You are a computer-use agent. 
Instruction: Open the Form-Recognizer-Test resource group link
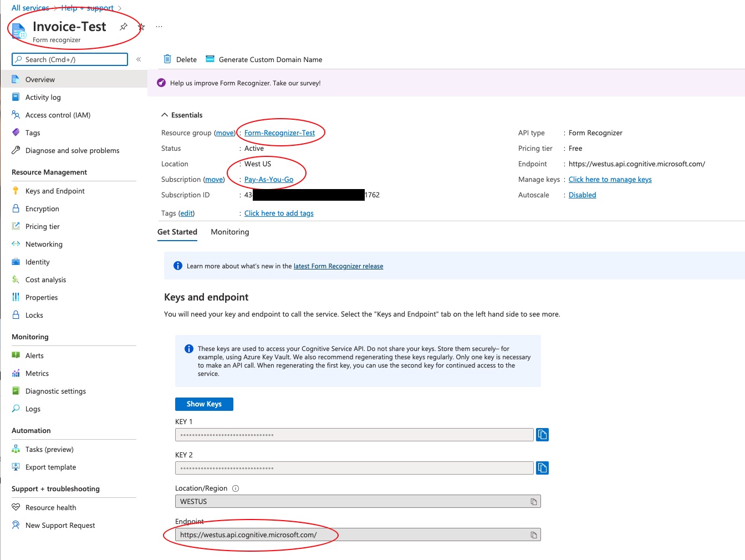coord(279,133)
